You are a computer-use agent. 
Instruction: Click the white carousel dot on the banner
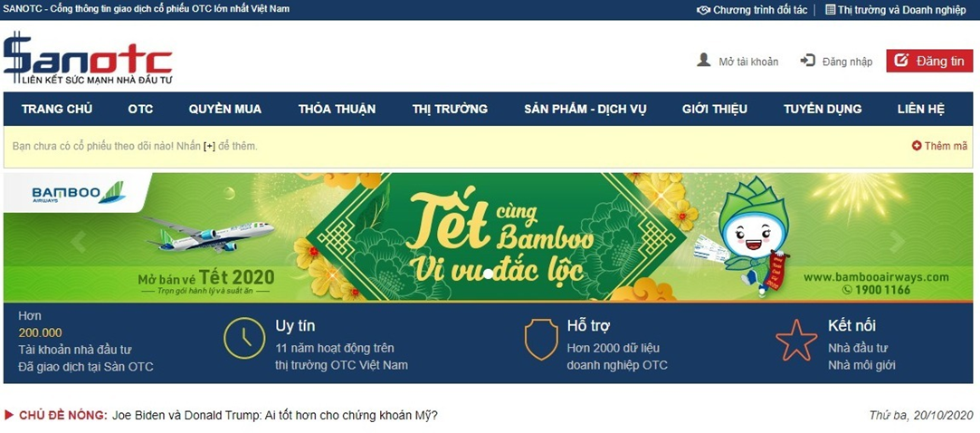point(488,273)
